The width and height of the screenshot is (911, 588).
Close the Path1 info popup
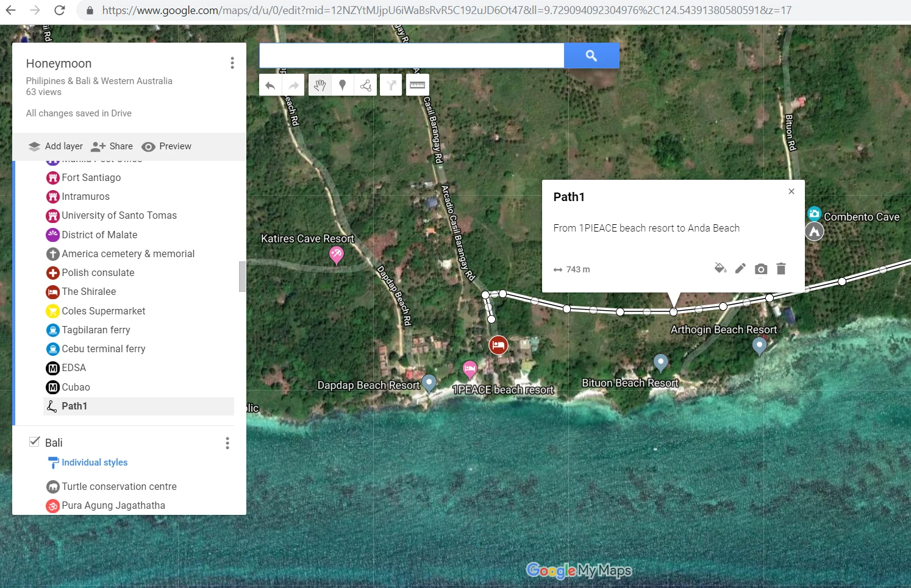click(791, 191)
